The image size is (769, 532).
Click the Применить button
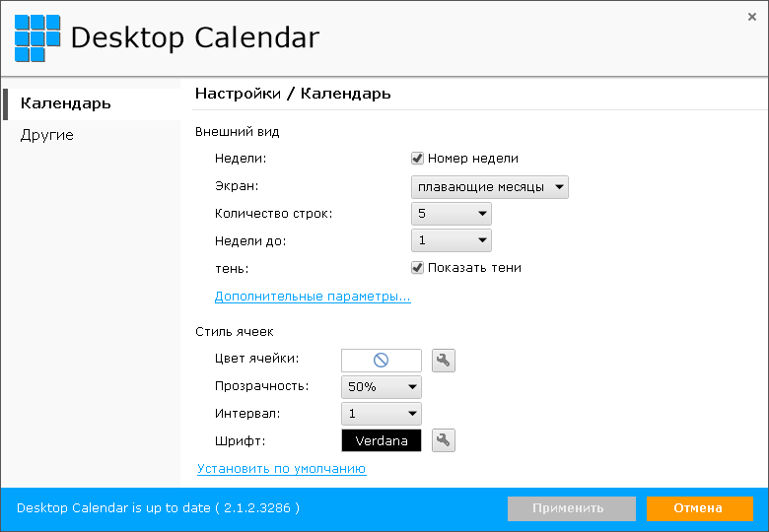click(x=572, y=508)
